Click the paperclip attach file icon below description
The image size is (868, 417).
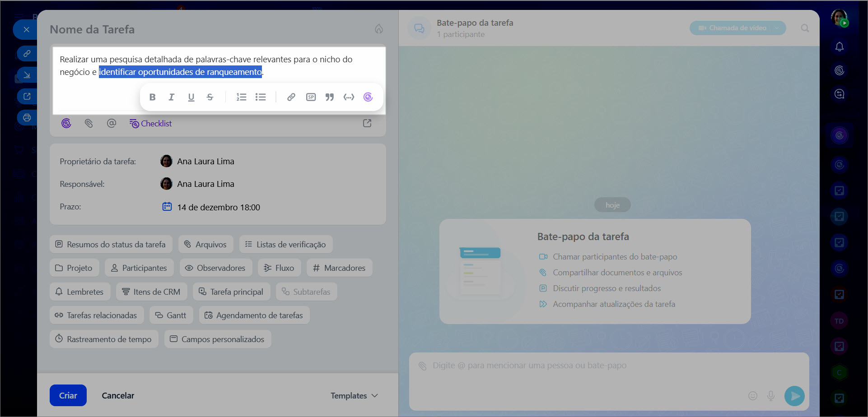coord(89,123)
